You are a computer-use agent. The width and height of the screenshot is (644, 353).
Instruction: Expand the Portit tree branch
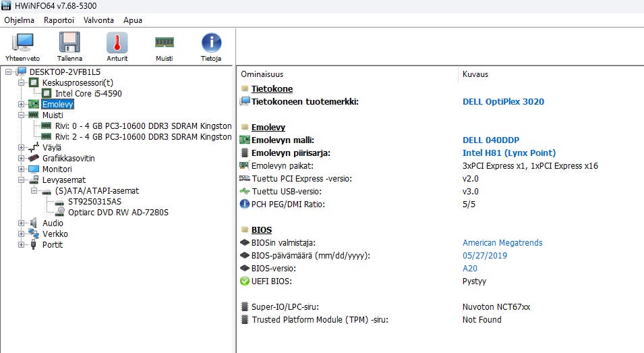[21, 244]
